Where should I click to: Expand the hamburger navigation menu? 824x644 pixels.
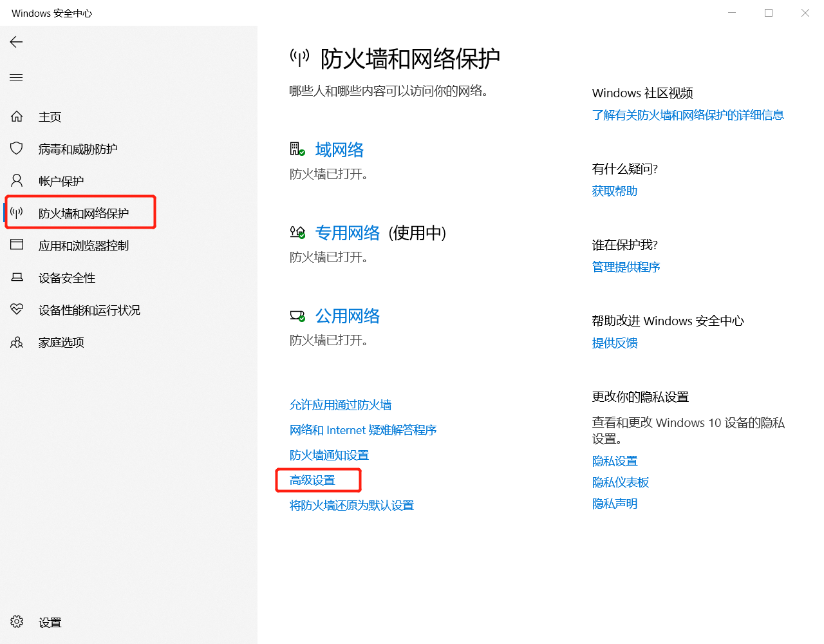(17, 78)
